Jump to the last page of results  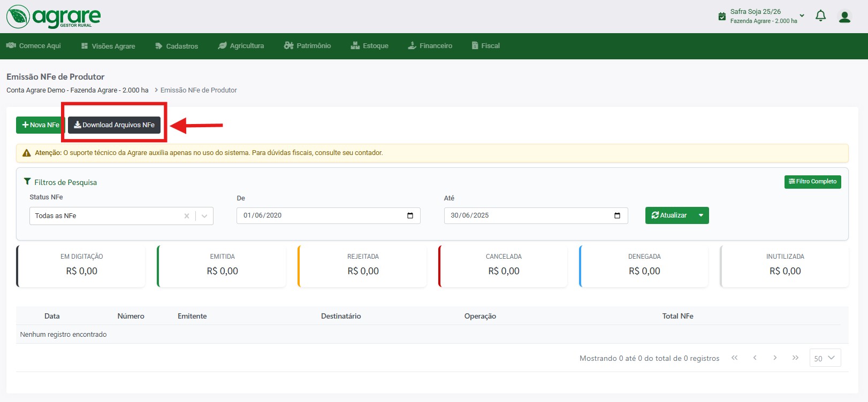point(795,358)
